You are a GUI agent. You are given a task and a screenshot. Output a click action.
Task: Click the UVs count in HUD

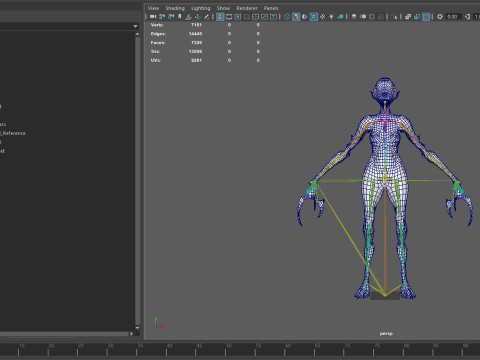(196, 60)
